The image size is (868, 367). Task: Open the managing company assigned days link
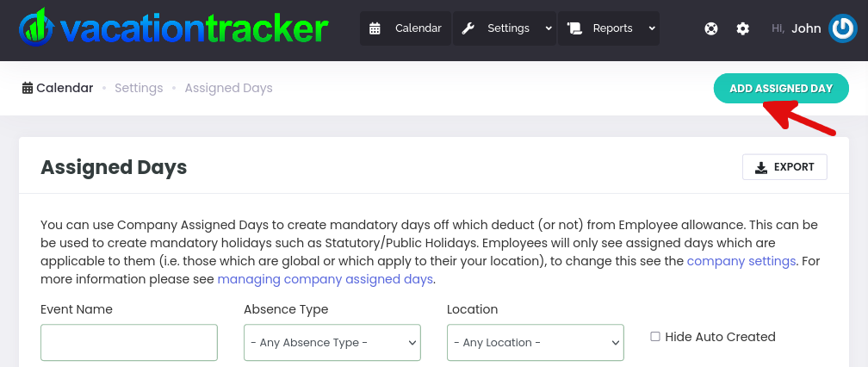pos(325,279)
